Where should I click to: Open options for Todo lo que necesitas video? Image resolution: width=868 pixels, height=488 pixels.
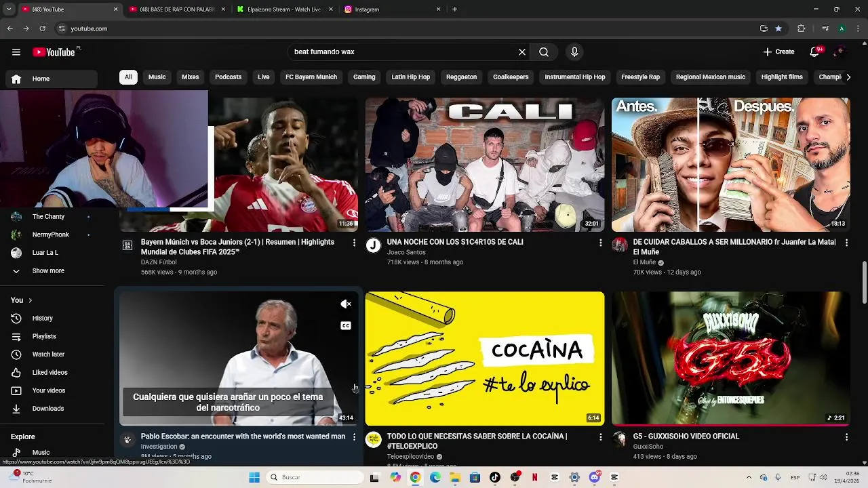coord(600,437)
